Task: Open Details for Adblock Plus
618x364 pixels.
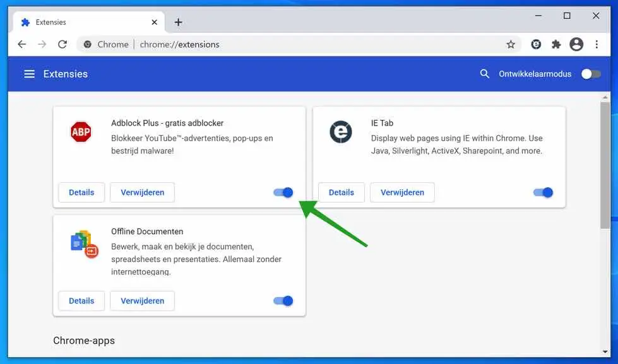Action: 81,192
